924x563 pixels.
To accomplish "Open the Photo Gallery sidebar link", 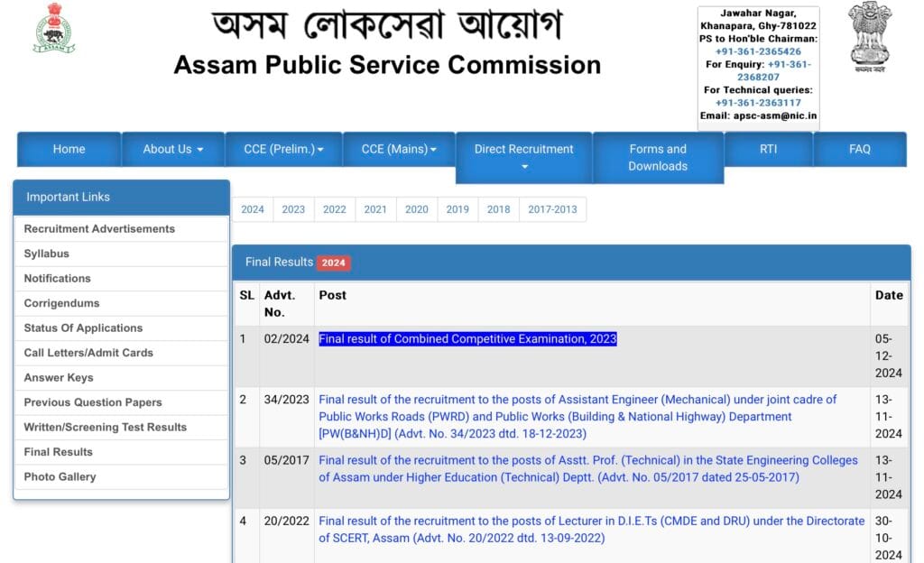I will pos(122,476).
